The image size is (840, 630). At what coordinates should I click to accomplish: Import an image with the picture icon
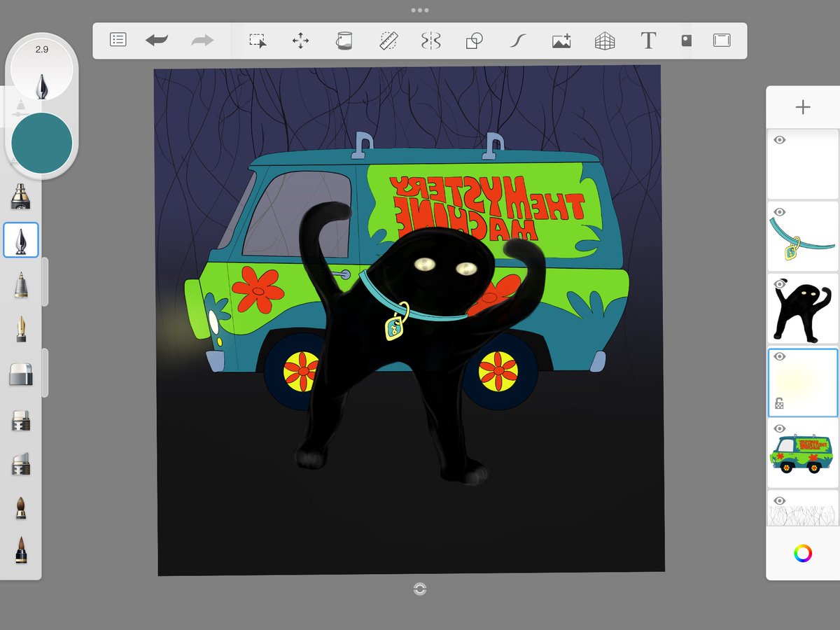[561, 41]
